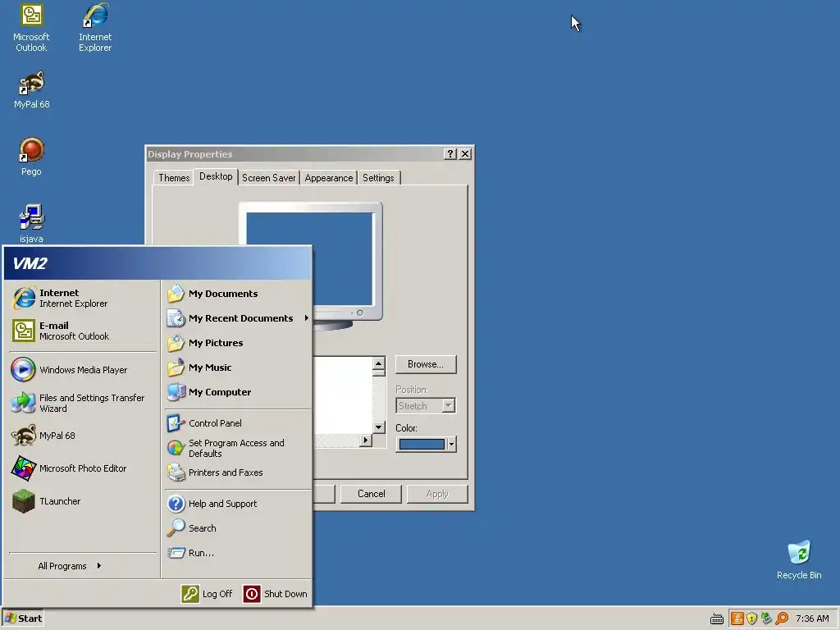The image size is (840, 630).
Task: Click background list scroll down arrow
Action: click(379, 427)
